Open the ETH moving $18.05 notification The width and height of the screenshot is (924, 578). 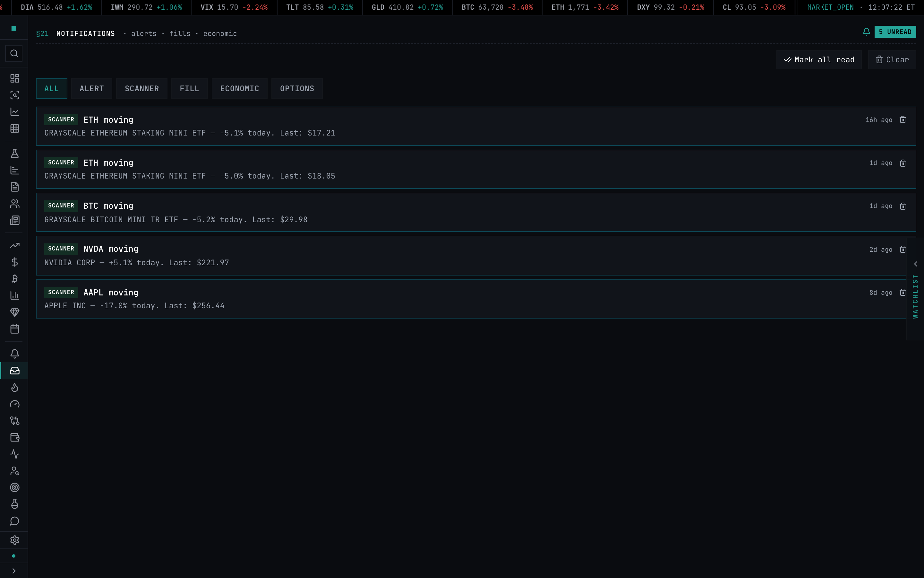point(476,169)
